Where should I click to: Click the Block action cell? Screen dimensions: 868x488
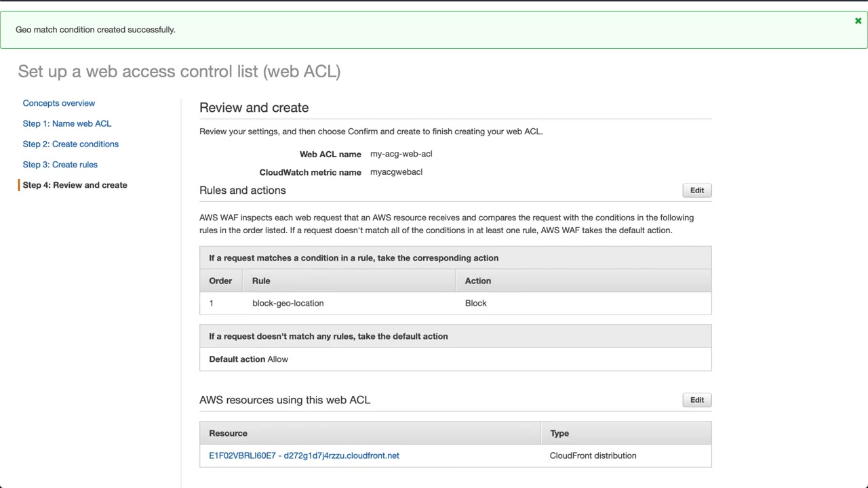(476, 303)
